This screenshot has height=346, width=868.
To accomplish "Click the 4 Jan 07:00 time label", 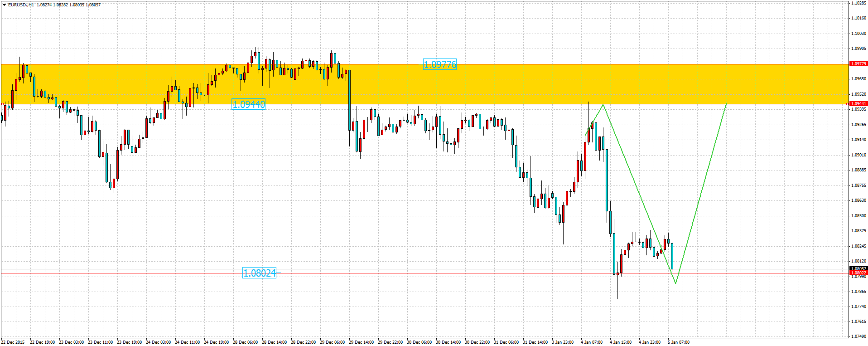I will pyautogui.click(x=591, y=342).
